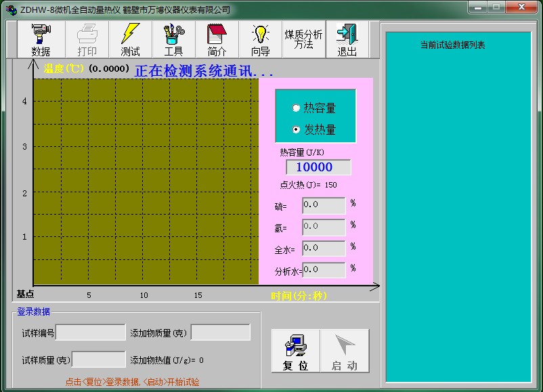Click the 简介 (Introduction) book icon
This screenshot has height=392, width=543.
(216, 39)
